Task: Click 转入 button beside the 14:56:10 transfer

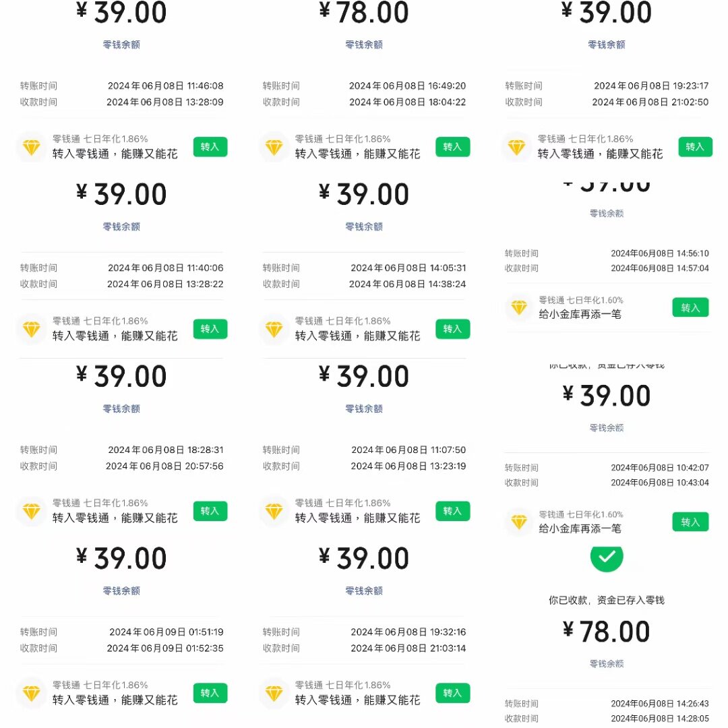Action: click(x=690, y=307)
